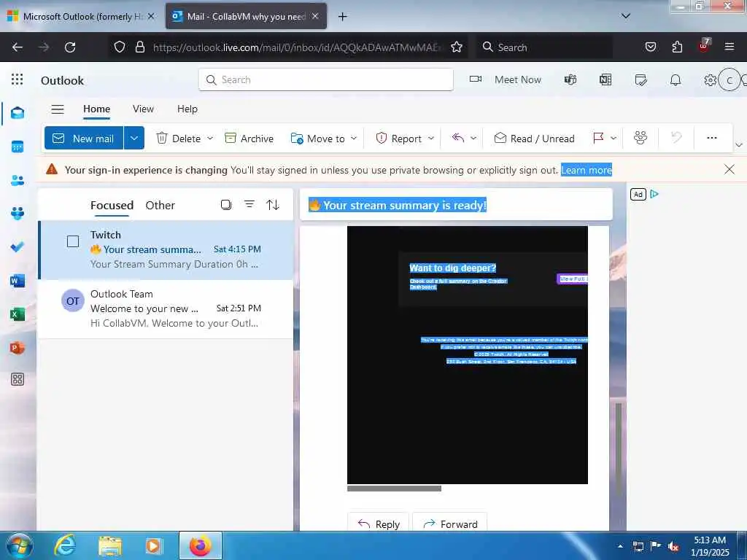The width and height of the screenshot is (747, 560).
Task: Launch Excel from the sidebar
Action: [18, 314]
